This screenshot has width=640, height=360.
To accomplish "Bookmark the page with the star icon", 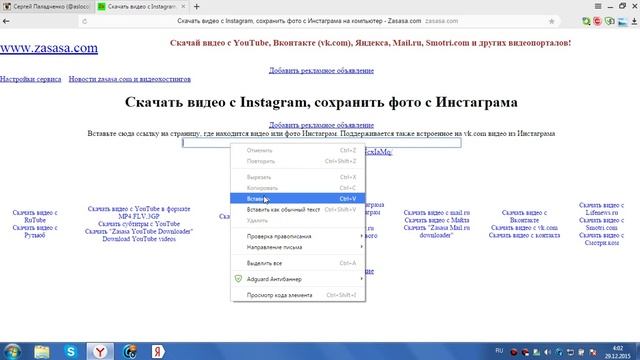I will pos(551,21).
